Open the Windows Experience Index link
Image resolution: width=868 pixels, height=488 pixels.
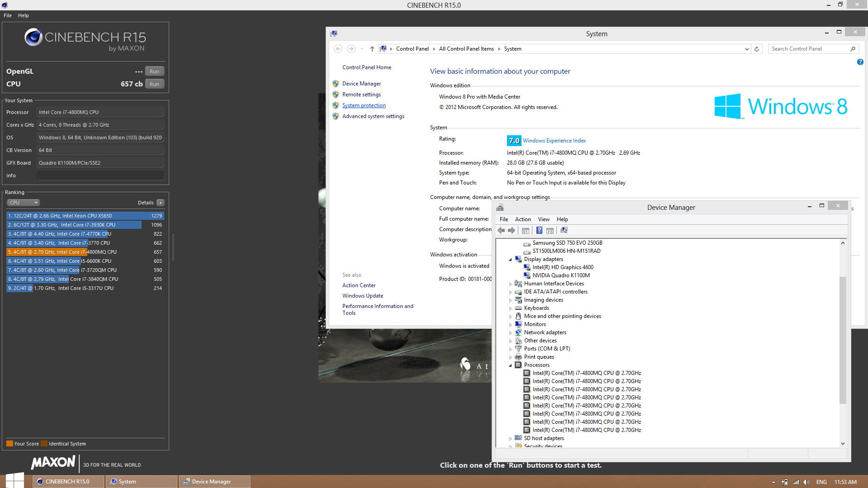click(554, 141)
